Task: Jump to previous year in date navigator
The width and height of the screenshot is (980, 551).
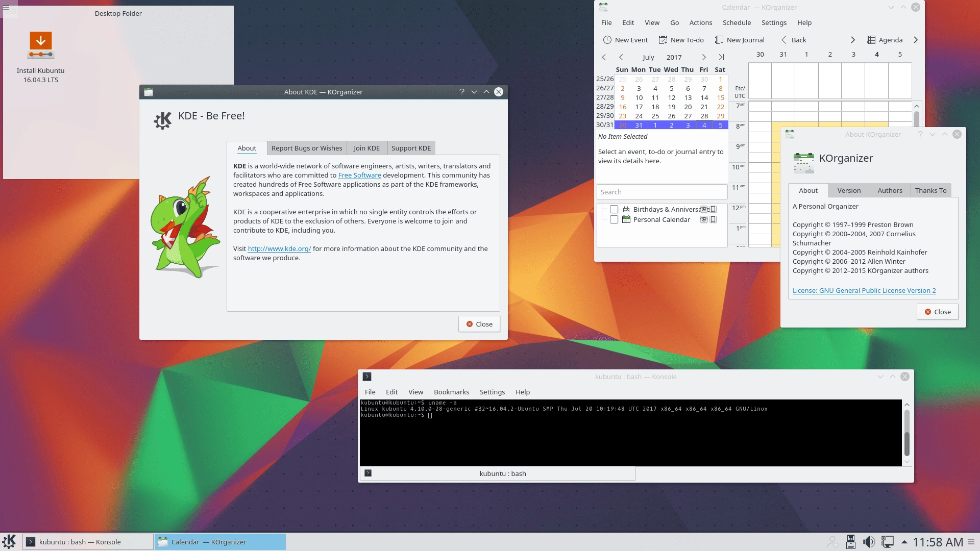Action: pos(603,57)
